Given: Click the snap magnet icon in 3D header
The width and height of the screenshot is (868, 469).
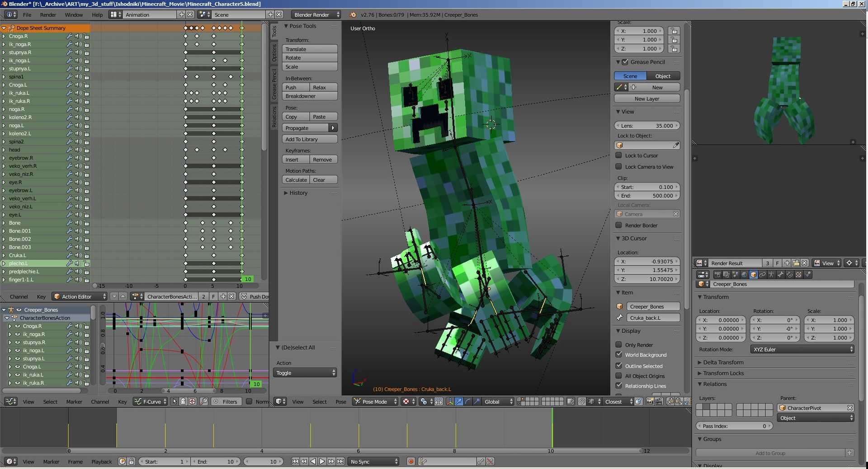Looking at the screenshot, I should point(581,402).
